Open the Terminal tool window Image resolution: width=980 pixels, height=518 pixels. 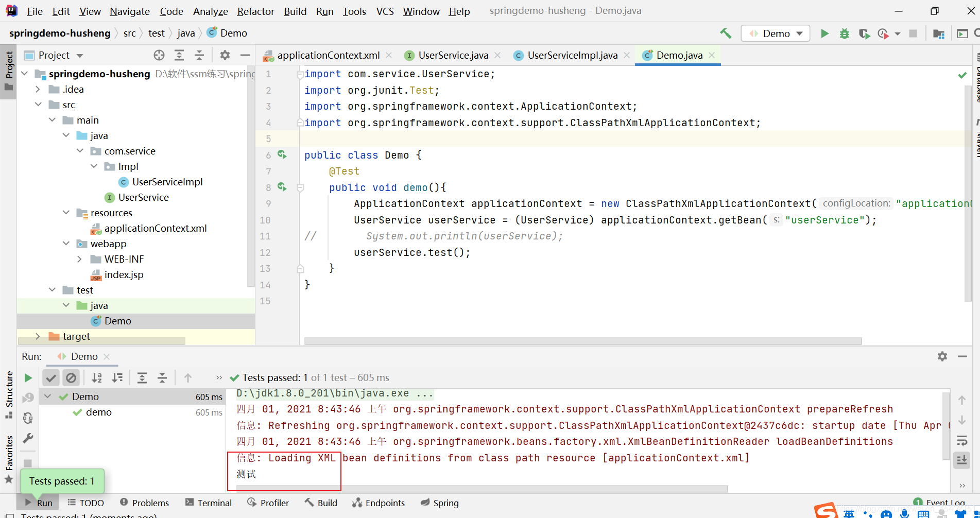(x=209, y=503)
